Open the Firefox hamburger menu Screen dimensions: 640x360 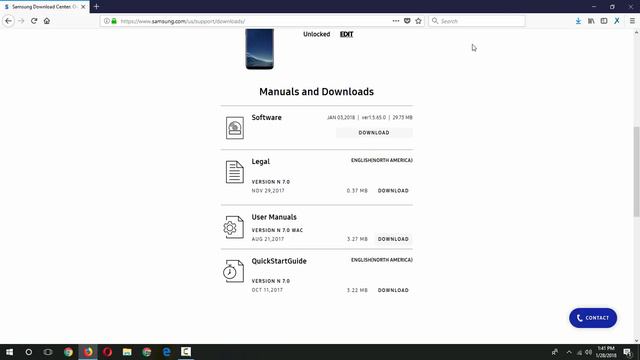(632, 21)
